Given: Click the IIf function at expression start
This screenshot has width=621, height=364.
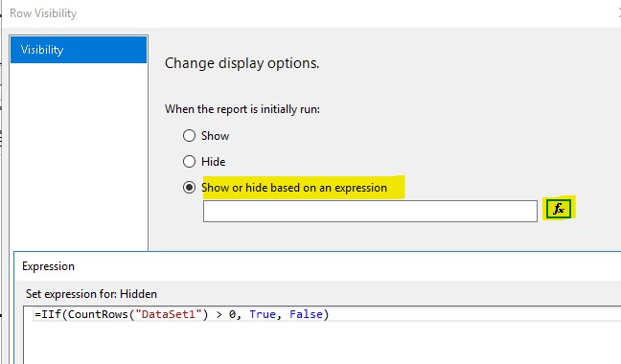Looking at the screenshot, I should point(52,314).
